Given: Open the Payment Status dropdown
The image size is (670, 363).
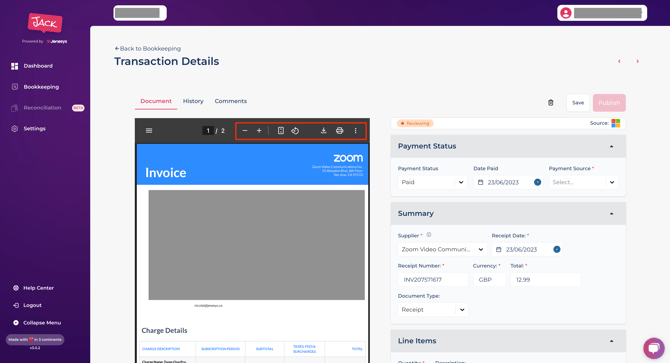Looking at the screenshot, I should 432,182.
